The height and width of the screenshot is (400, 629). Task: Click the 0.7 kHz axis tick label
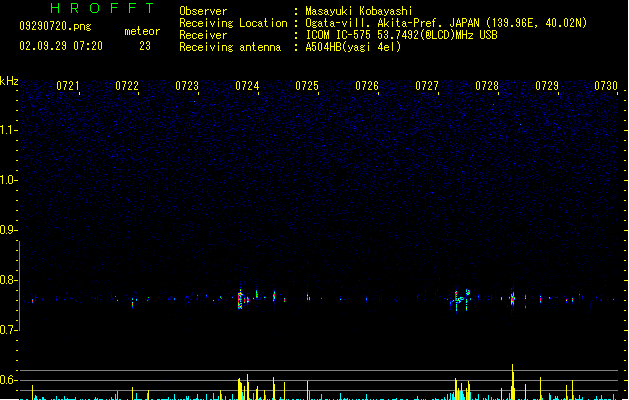point(7,330)
